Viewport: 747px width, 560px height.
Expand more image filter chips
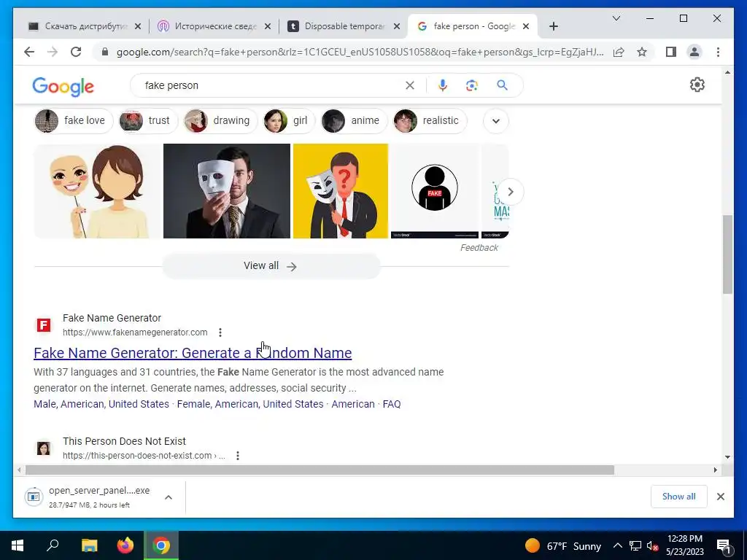tap(496, 121)
